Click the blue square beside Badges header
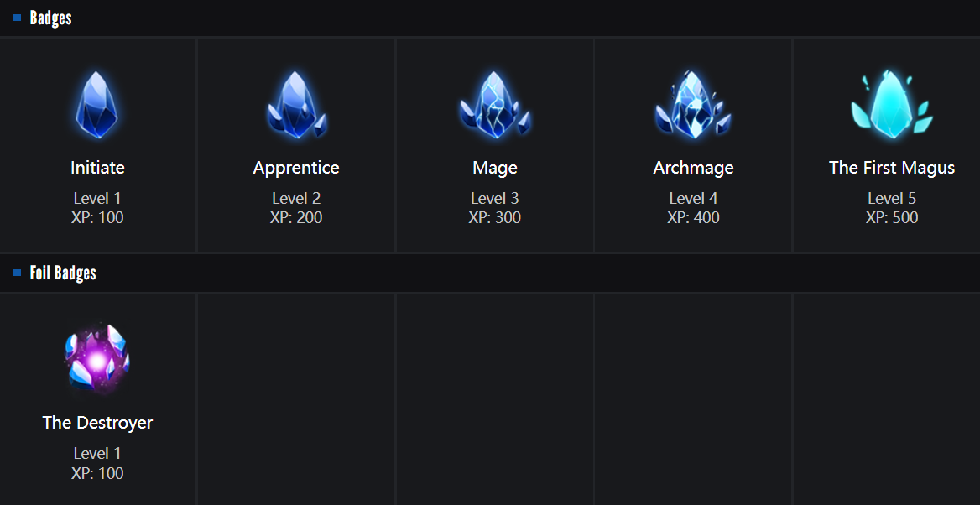The image size is (980, 505). 17,18
